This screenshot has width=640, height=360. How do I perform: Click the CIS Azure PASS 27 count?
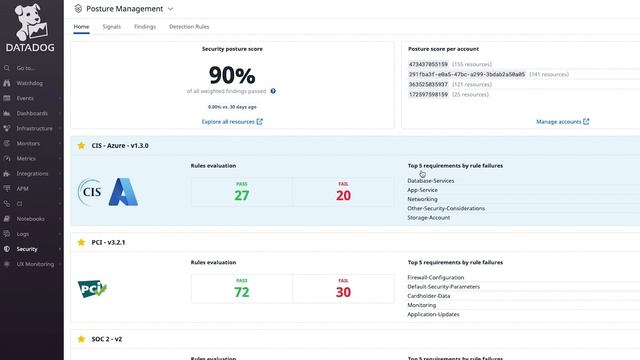[242, 196]
